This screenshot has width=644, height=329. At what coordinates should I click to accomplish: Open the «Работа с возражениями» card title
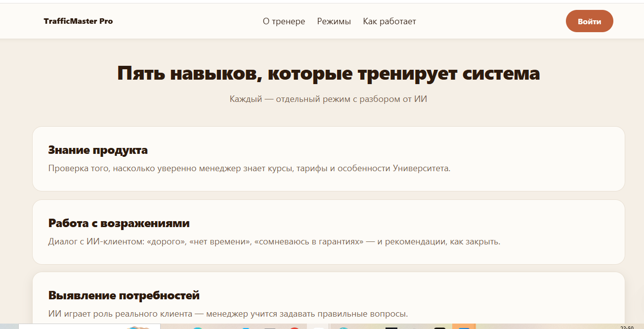(119, 223)
